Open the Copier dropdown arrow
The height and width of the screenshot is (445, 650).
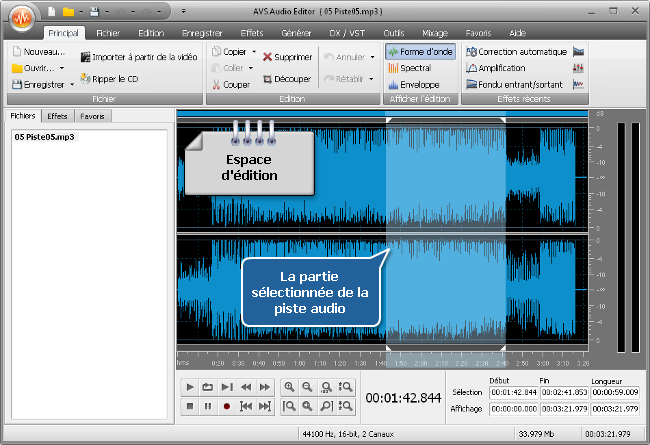coord(254,51)
